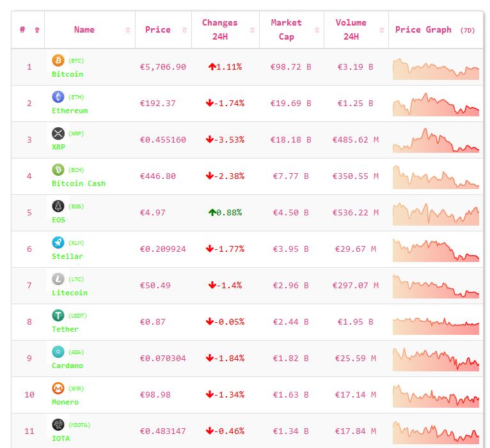Click the Litecoin logo icon
490x448 pixels.
[58, 279]
